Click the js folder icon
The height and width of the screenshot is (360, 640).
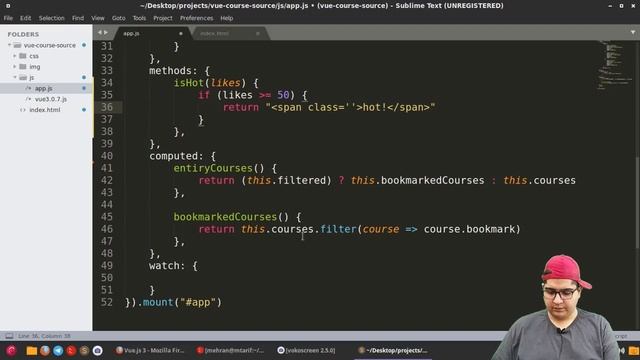(23, 77)
